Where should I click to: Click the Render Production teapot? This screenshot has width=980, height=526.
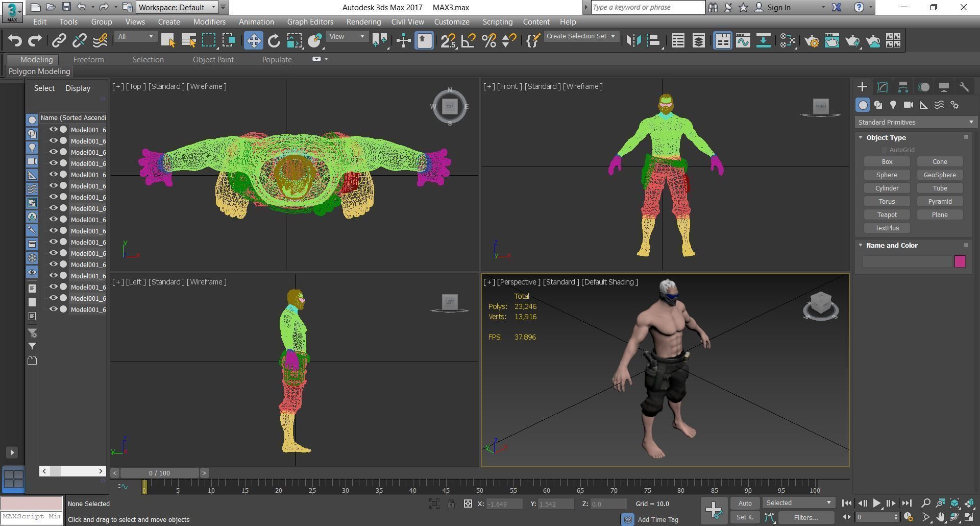pyautogui.click(x=852, y=41)
